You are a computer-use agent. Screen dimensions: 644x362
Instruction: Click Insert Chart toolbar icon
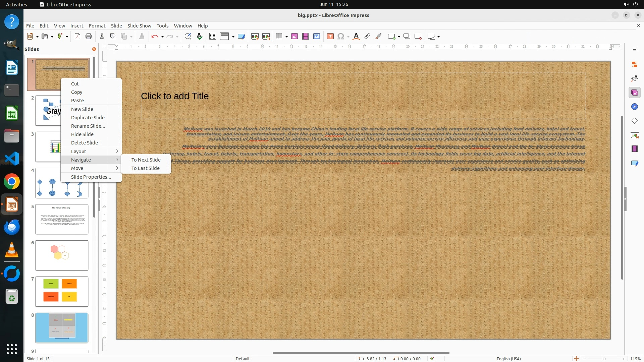pyautogui.click(x=317, y=37)
